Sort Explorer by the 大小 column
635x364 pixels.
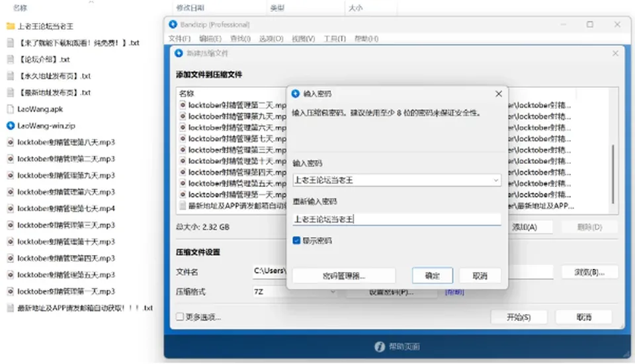click(x=356, y=8)
